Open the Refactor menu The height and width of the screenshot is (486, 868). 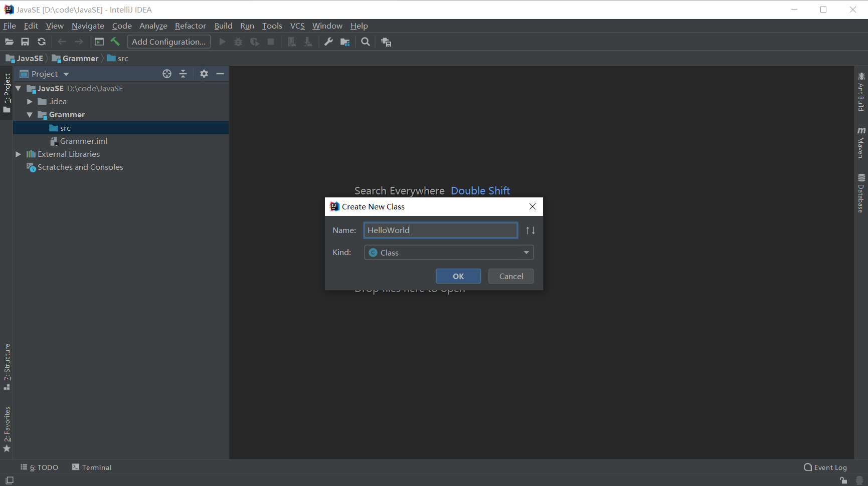tap(190, 26)
